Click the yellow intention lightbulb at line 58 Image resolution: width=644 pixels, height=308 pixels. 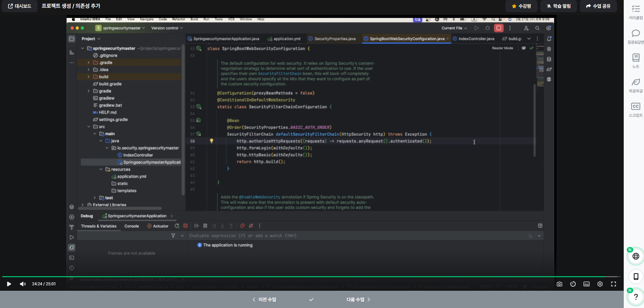click(212, 141)
